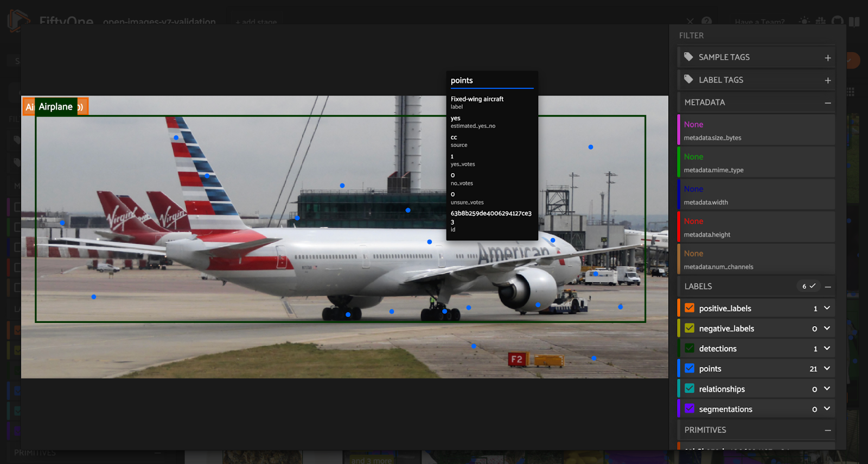Click the 'points' tooltip header
This screenshot has width=868, height=464.
tap(462, 80)
